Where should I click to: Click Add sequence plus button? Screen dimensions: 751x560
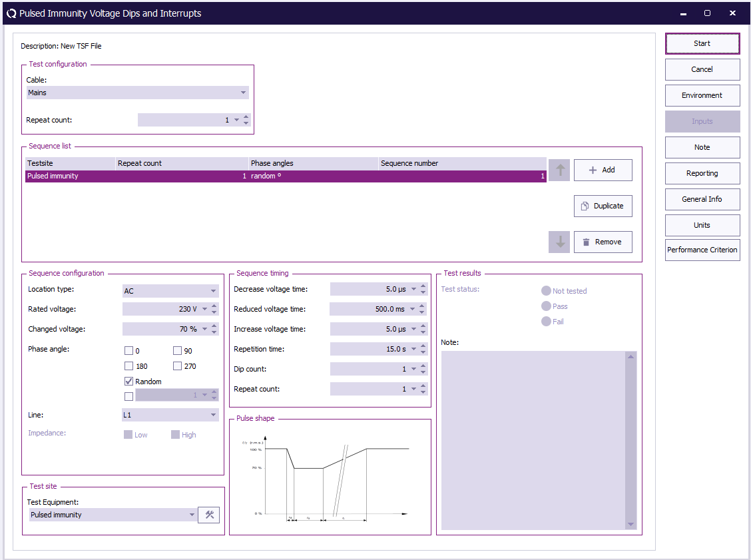[x=603, y=170]
